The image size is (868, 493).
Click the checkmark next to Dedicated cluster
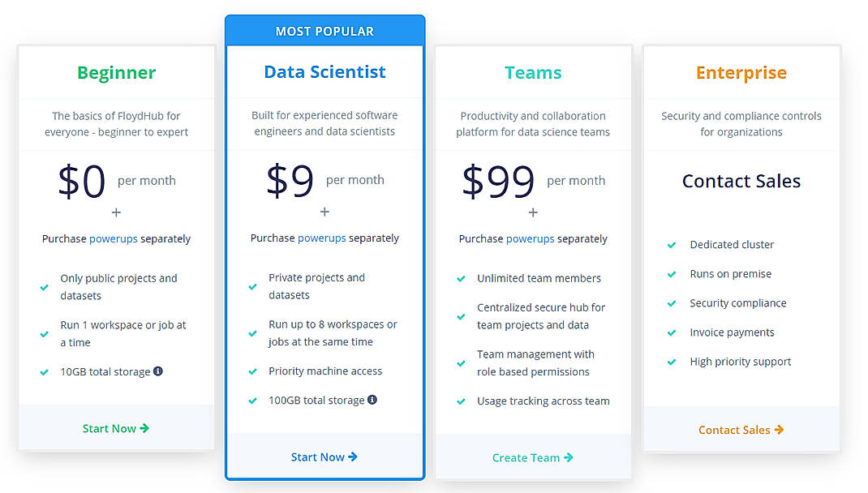(x=672, y=244)
